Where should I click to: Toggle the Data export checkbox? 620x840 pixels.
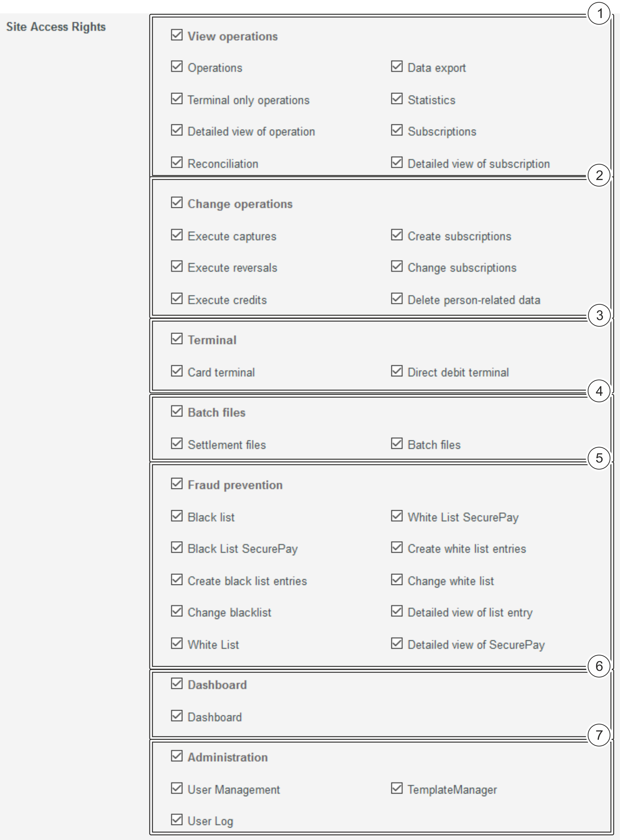[x=396, y=67]
